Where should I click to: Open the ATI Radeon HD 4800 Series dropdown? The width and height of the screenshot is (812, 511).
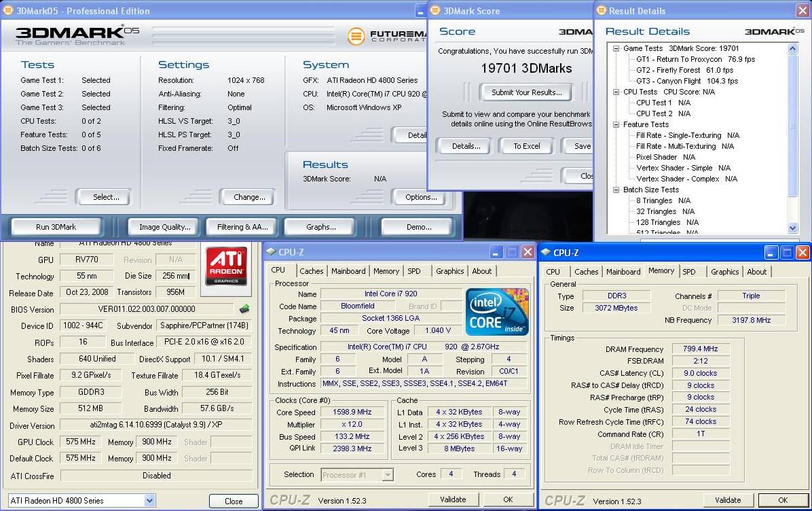149,501
